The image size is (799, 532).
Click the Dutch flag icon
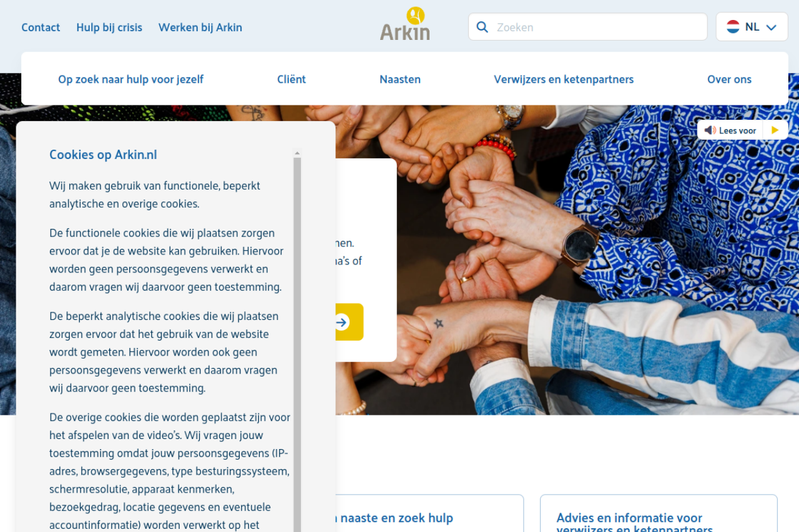pyautogui.click(x=733, y=27)
